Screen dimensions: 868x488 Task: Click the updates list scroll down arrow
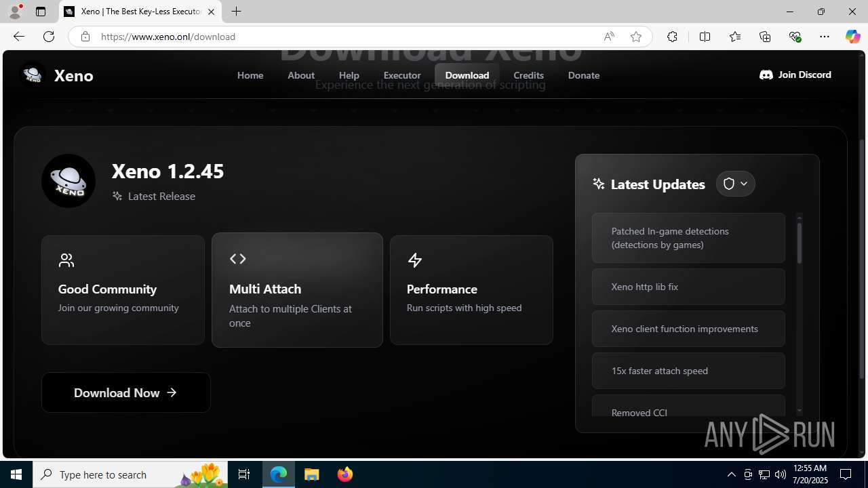(x=800, y=411)
